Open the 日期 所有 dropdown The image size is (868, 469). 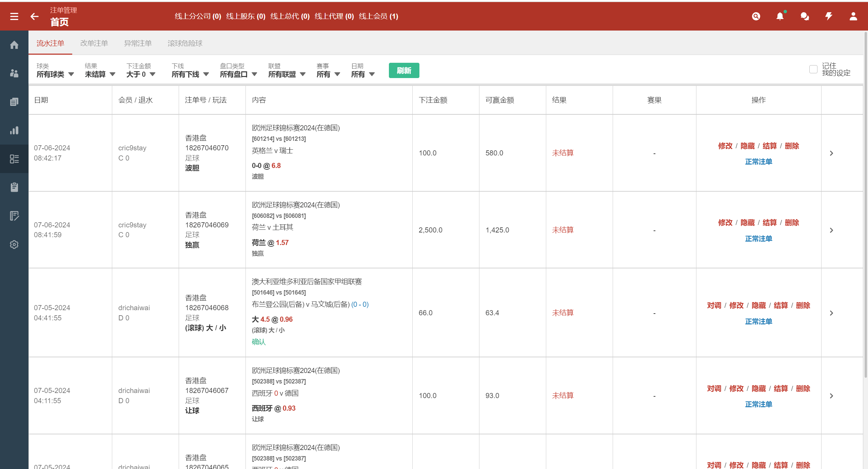[x=363, y=70]
